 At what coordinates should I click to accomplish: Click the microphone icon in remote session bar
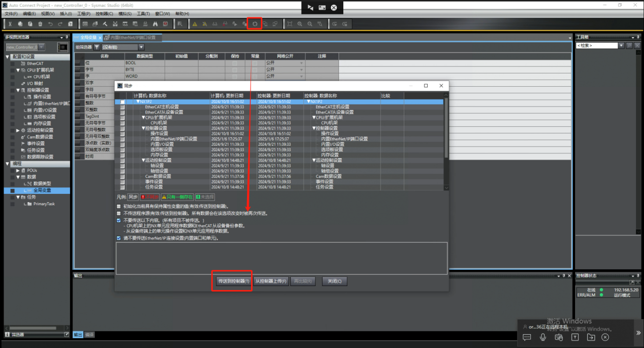[543, 337]
